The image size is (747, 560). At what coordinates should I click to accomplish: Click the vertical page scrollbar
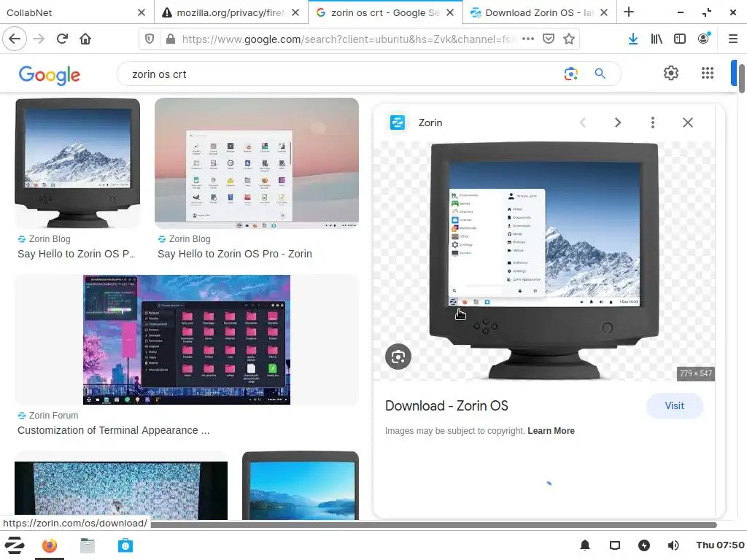742,79
